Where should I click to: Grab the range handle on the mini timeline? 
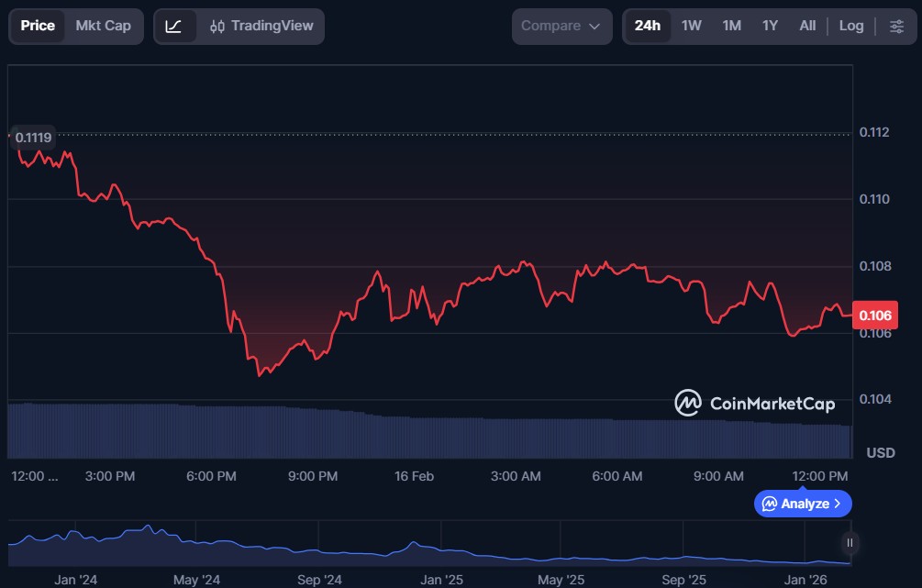850,543
